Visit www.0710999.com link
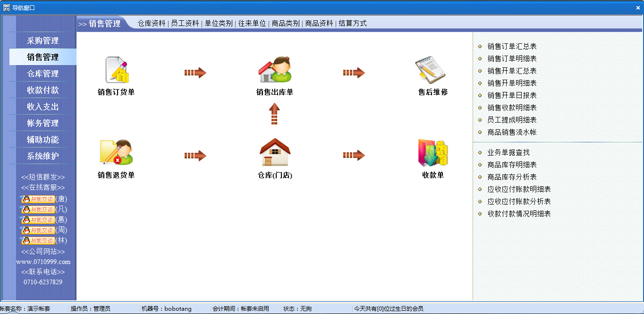The width and height of the screenshot is (644, 314). [x=43, y=262]
